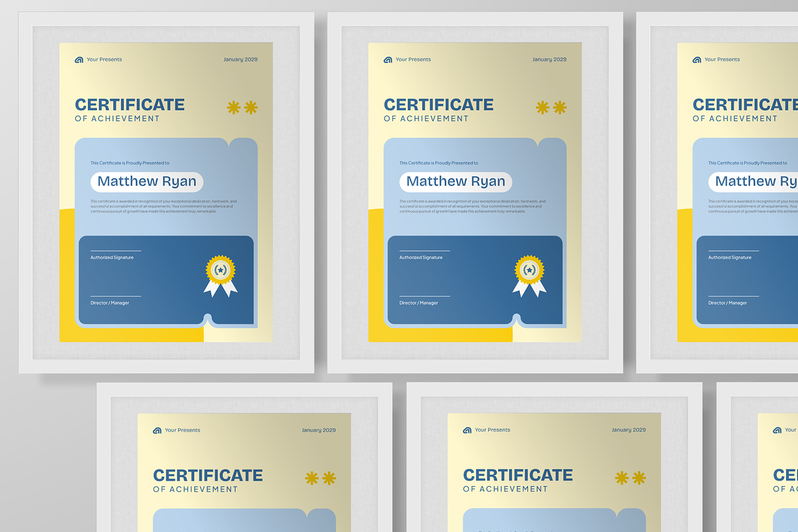Click 'Authorized Signature' on the top-right certificate

(x=730, y=257)
